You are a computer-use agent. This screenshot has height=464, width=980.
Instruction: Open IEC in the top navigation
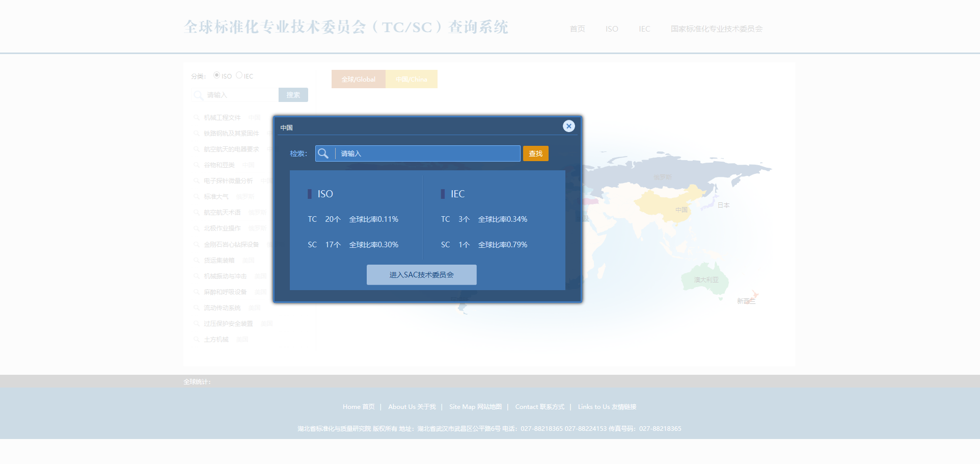click(x=644, y=29)
